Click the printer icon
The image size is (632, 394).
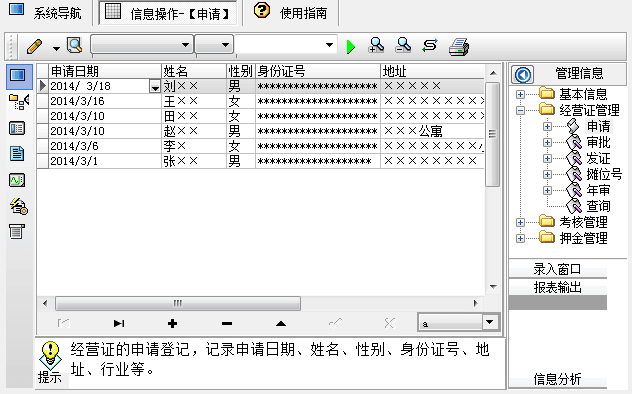click(x=459, y=46)
